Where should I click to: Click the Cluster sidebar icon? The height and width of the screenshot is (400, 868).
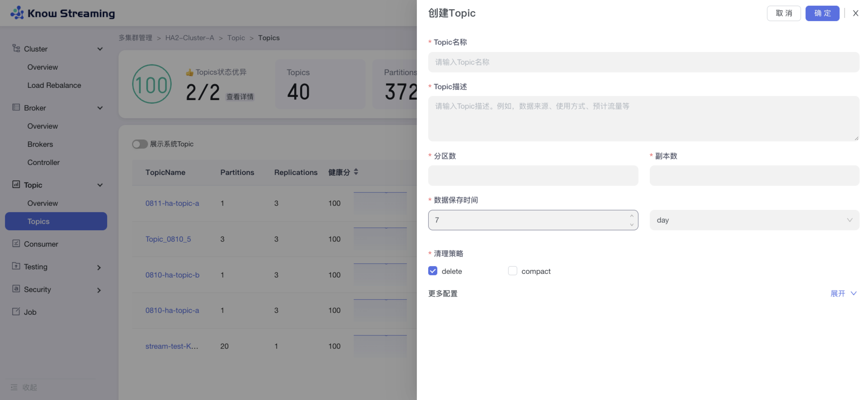pyautogui.click(x=16, y=49)
